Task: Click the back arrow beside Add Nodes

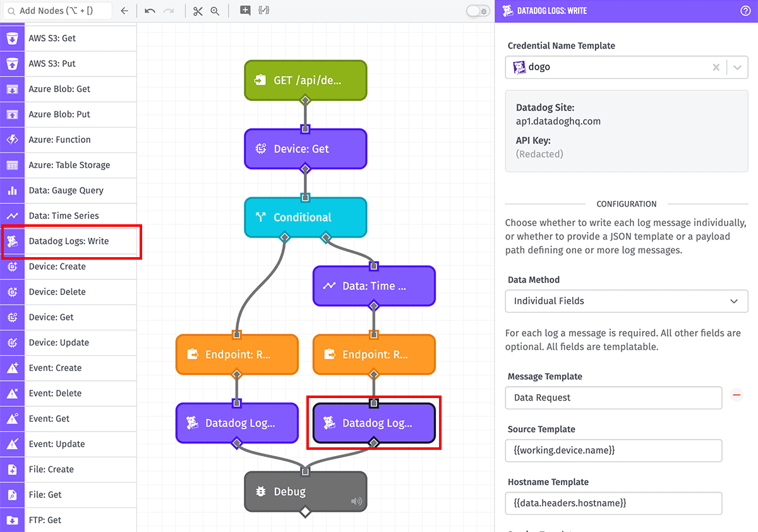Action: click(x=124, y=10)
